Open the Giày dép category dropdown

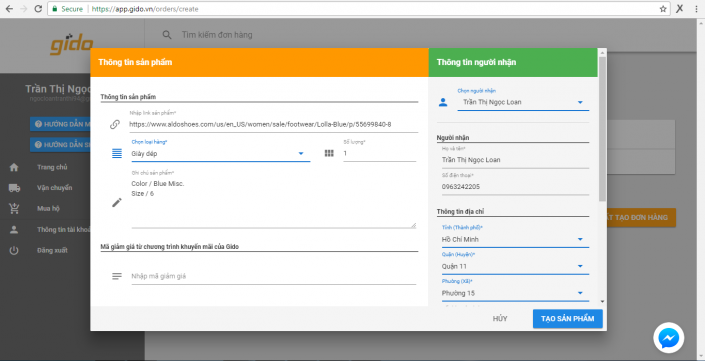[x=220, y=154]
